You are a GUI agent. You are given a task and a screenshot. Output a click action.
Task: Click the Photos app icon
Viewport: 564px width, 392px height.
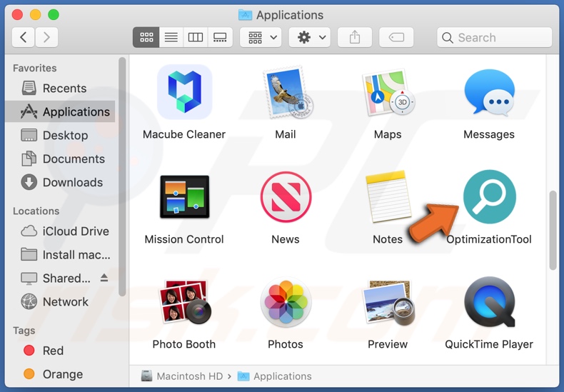(286, 302)
